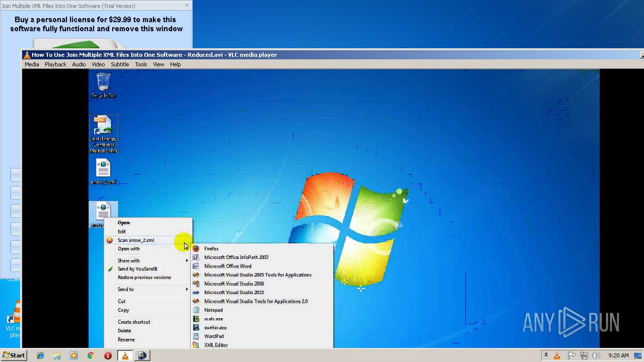Viewport: 644px width, 362px height.
Task: Pick Microsoft Visual Studio 2010
Action: pyautogui.click(x=234, y=293)
